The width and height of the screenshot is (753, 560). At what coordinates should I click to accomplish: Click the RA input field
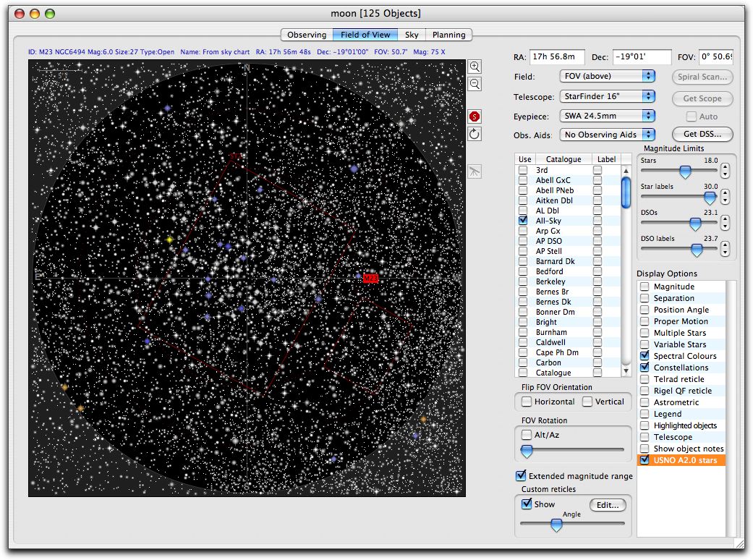click(x=557, y=56)
